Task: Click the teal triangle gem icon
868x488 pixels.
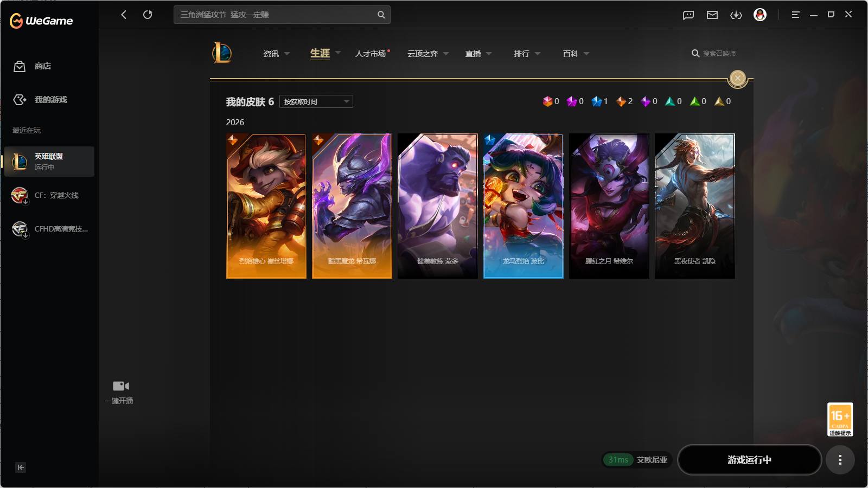Action: point(670,101)
